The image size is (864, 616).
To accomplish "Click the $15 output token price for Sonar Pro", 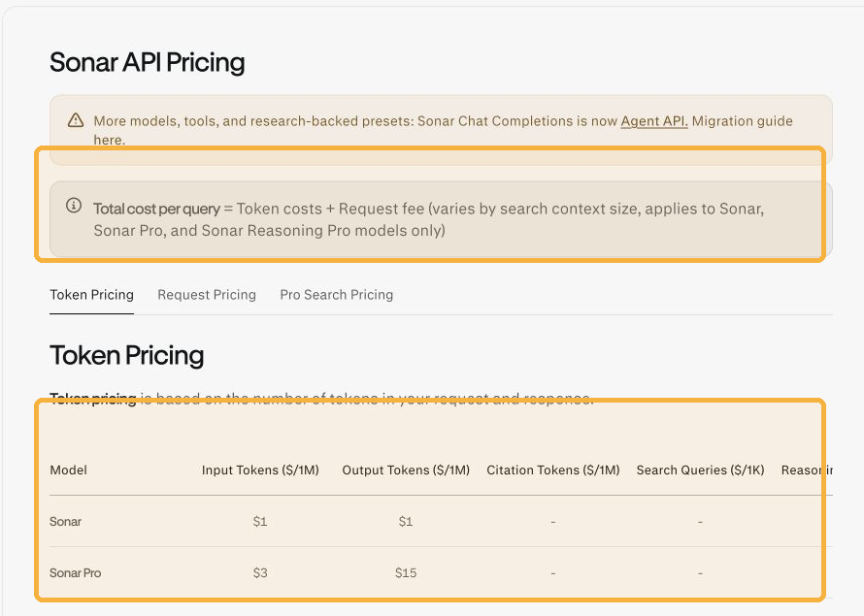I will (x=406, y=573).
